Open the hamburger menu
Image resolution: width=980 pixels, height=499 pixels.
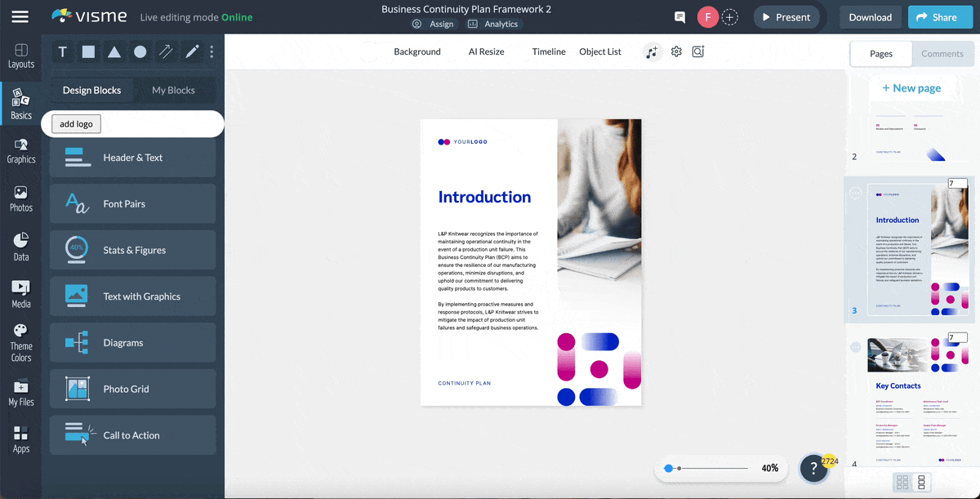[20, 16]
